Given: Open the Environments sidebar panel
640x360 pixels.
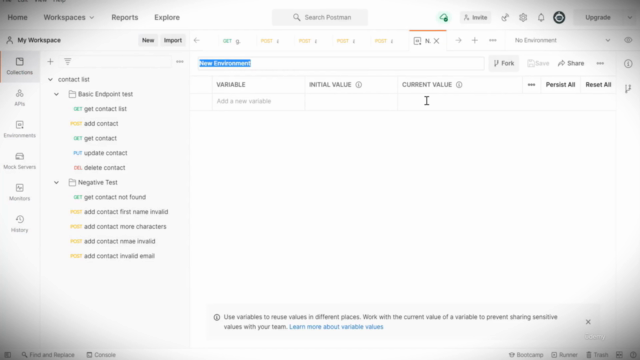Looking at the screenshot, I should point(20,129).
